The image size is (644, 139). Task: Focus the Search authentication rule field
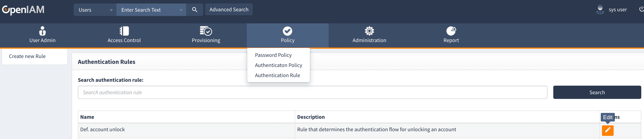312,92
